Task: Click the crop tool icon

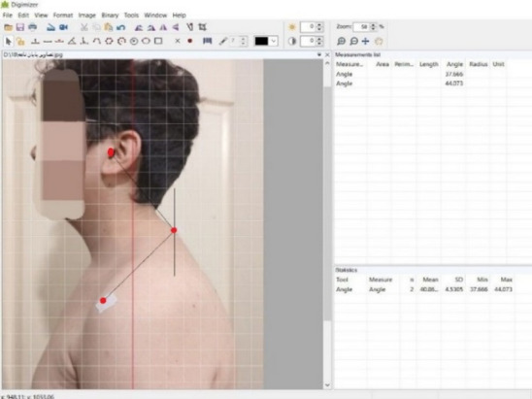Action: pyautogui.click(x=203, y=27)
